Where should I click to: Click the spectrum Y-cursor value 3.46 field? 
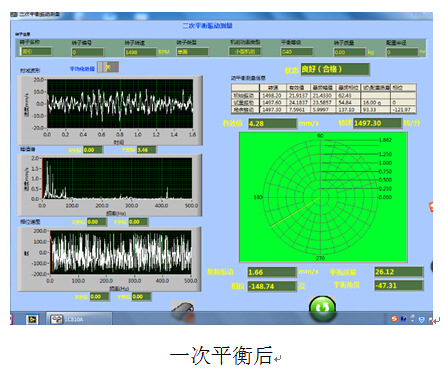click(x=146, y=150)
